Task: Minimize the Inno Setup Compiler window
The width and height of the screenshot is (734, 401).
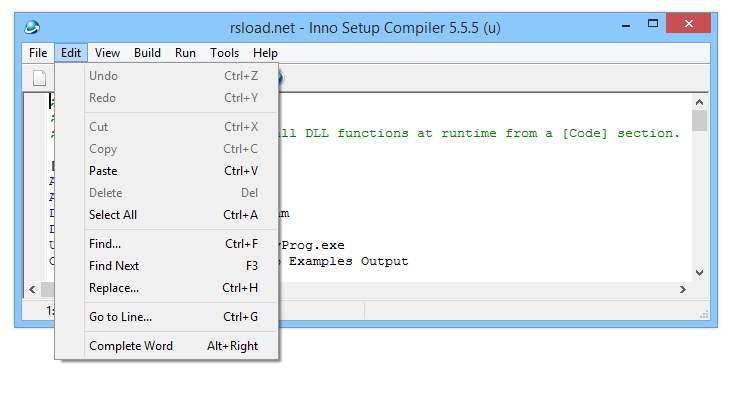Action: tap(626, 24)
